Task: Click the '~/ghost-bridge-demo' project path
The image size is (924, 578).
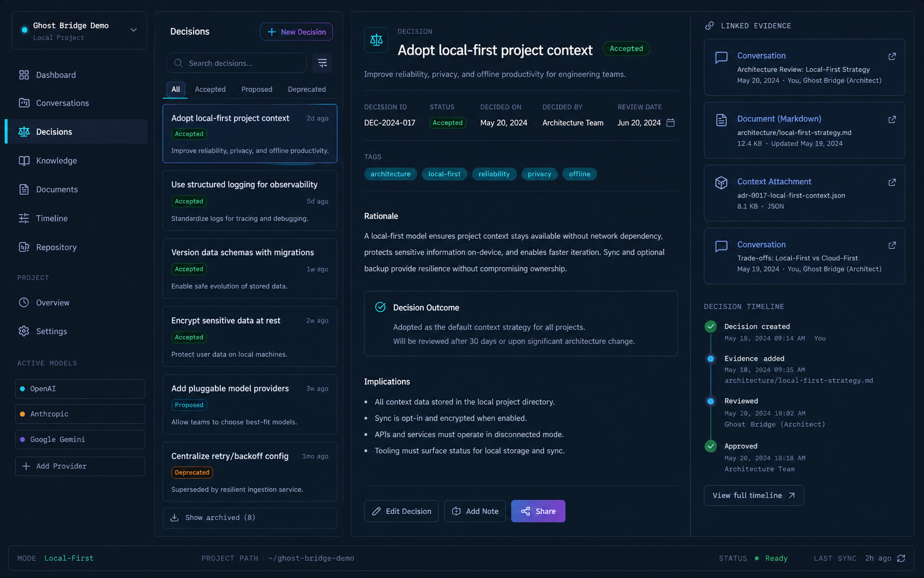Action: click(x=311, y=558)
